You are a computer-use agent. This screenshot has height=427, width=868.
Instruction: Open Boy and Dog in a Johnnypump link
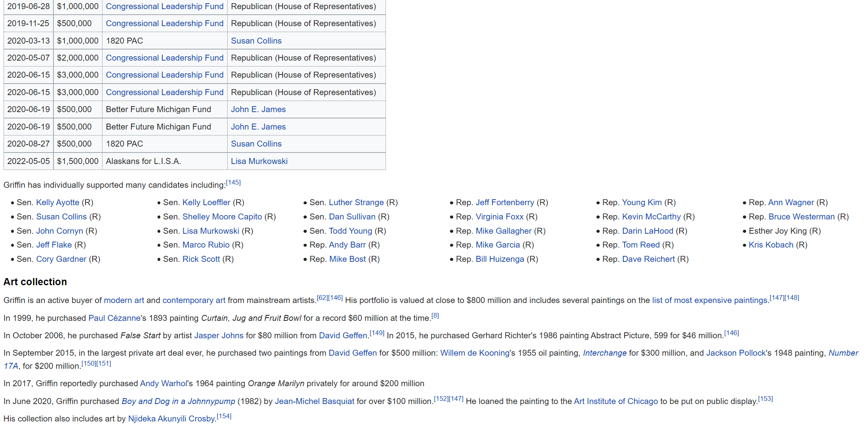pyautogui.click(x=179, y=401)
